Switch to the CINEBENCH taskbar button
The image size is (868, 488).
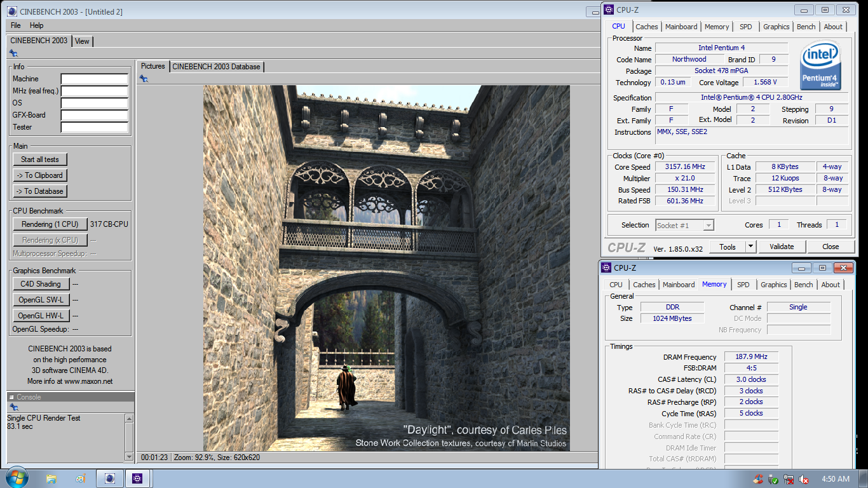pos(109,478)
